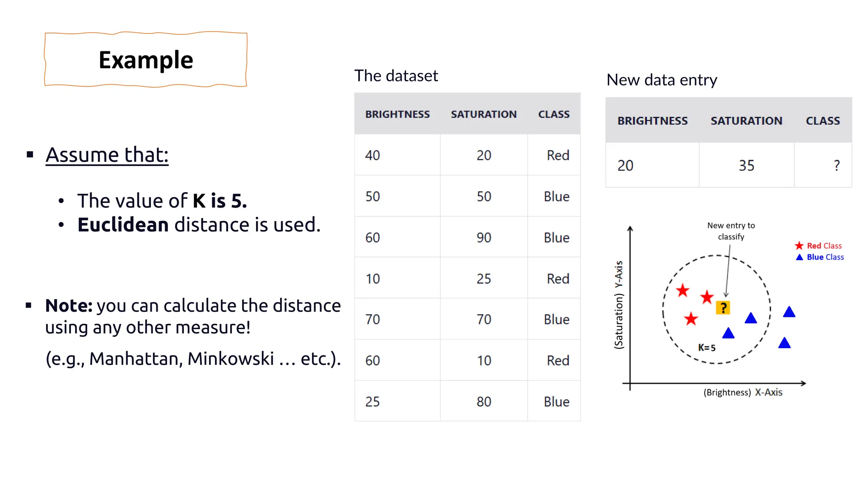Click brightness value 20 in new entry
Viewport: 868px width, 488px height.
point(625,165)
